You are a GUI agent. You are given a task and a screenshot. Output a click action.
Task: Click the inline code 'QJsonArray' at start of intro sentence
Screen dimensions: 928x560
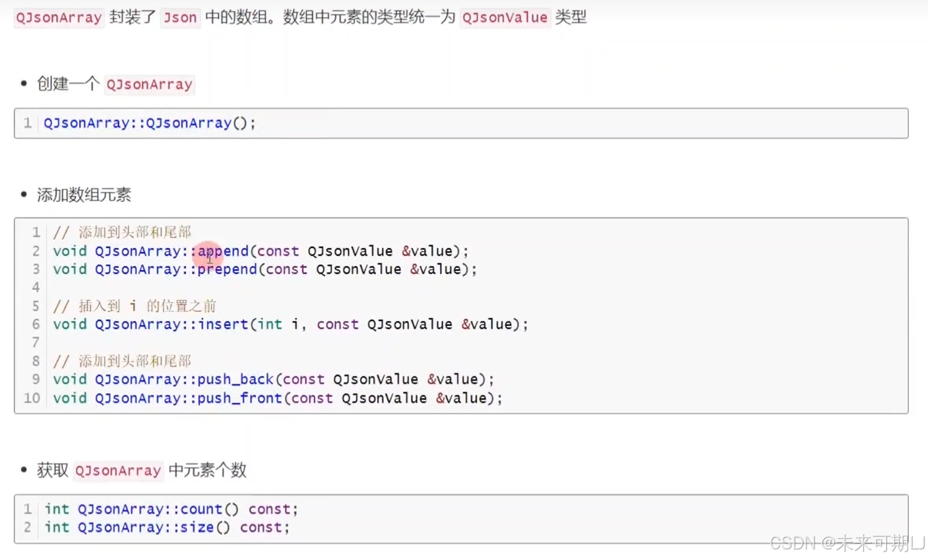[x=59, y=18]
